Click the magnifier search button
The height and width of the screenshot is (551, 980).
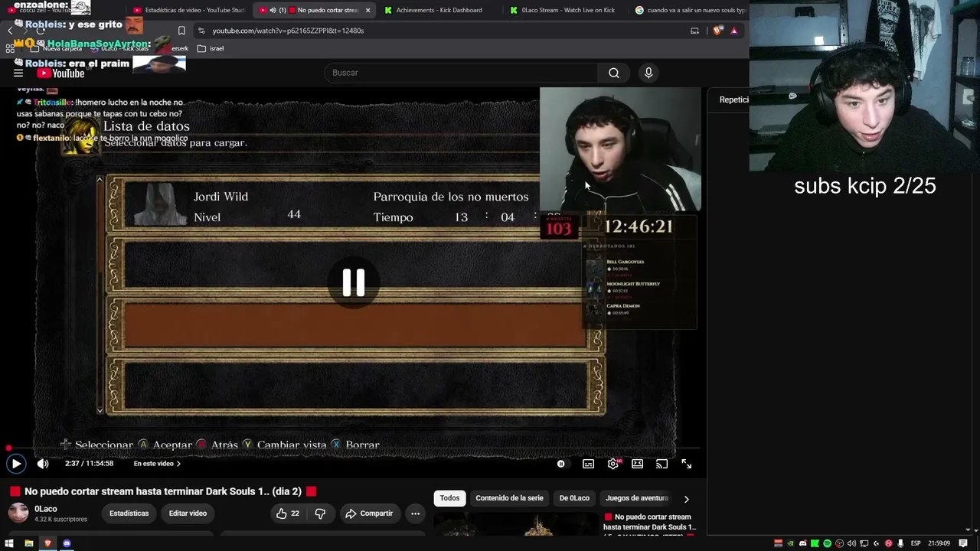(x=614, y=73)
